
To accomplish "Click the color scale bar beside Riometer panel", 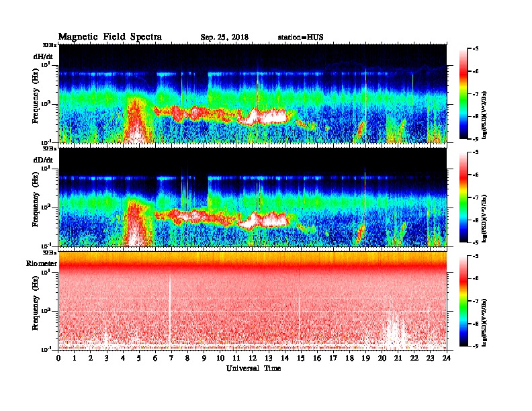I will click(463, 301).
